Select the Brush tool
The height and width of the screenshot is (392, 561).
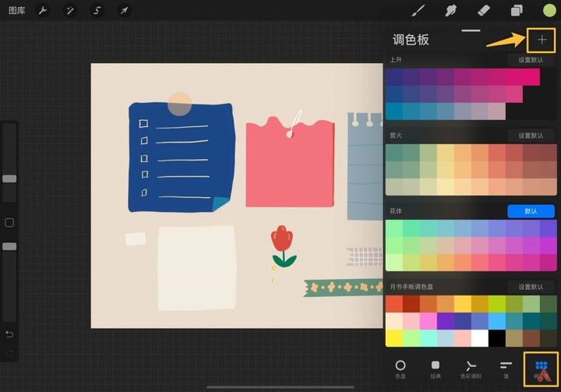(x=418, y=10)
